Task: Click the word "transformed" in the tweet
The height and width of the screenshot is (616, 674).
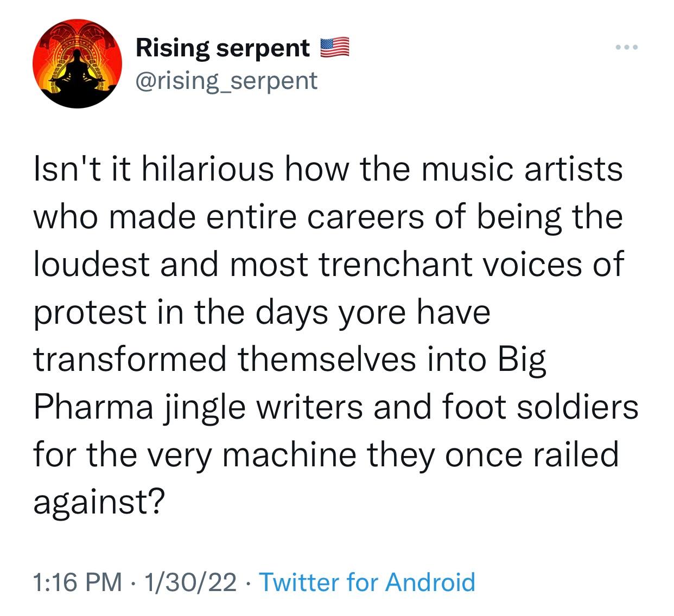Action: tap(130, 360)
